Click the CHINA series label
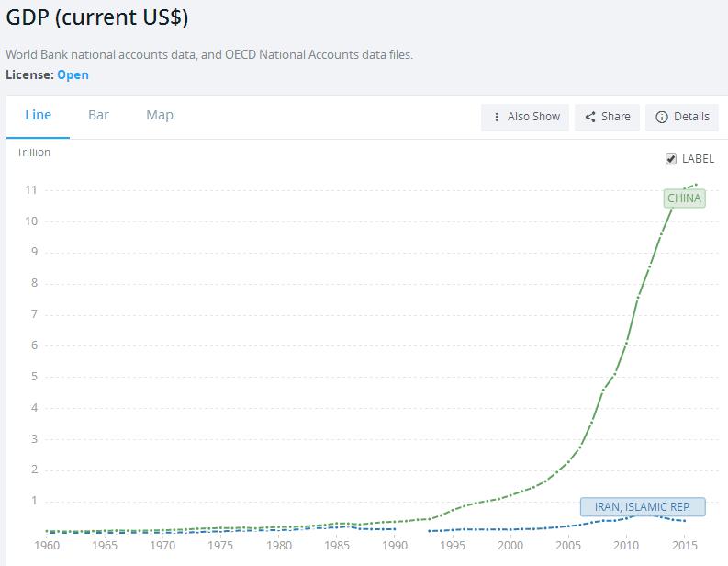The height and width of the screenshot is (566, 728). pyautogui.click(x=684, y=198)
